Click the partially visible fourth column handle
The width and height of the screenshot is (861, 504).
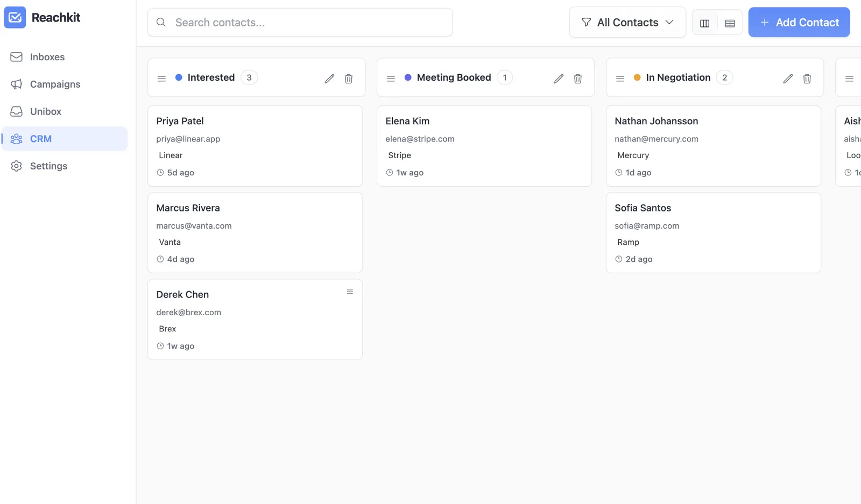click(x=849, y=79)
